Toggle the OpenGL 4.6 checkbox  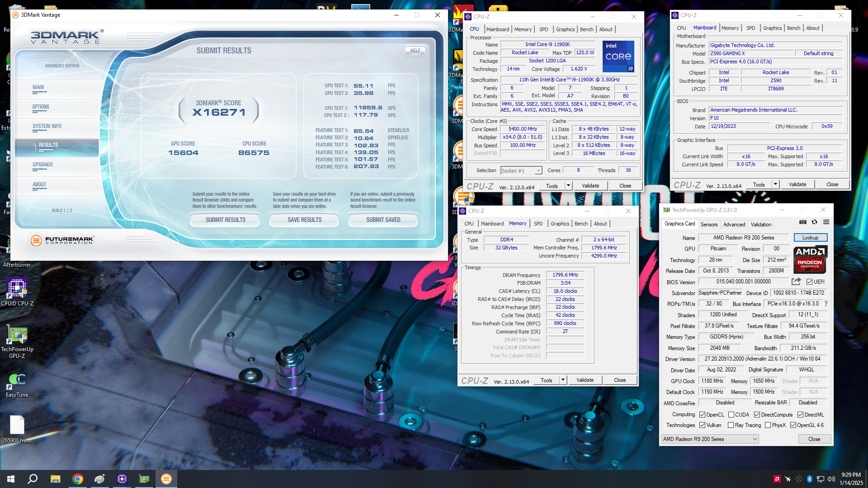(793, 425)
